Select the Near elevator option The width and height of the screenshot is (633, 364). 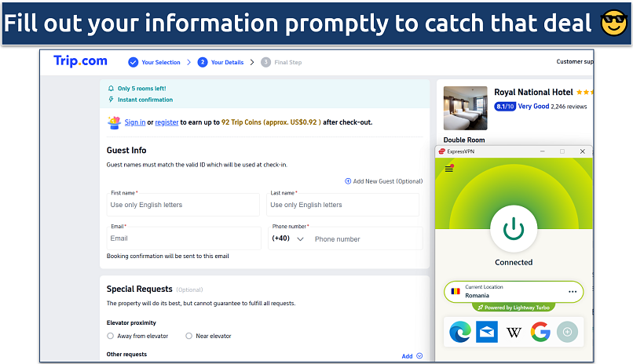click(x=188, y=336)
